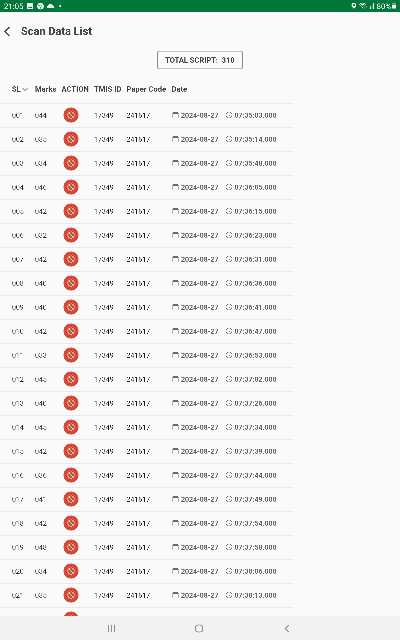Tap red action icon for time 07:36:23
This screenshot has width=400, height=640.
point(71,235)
